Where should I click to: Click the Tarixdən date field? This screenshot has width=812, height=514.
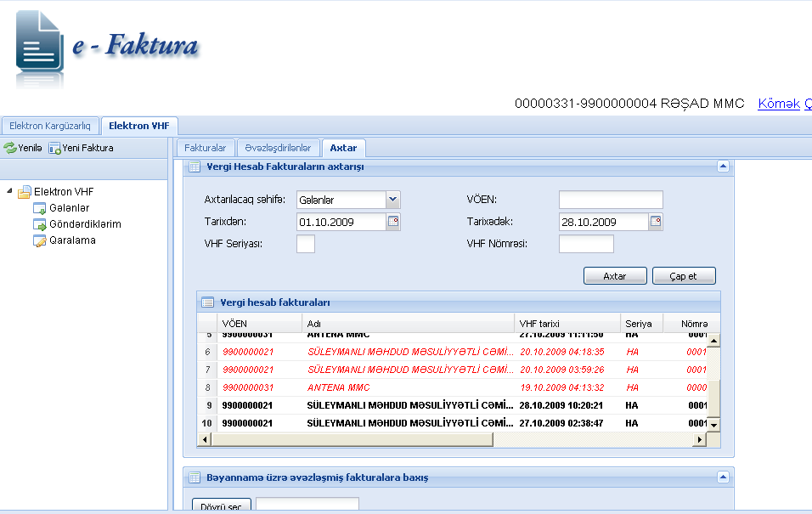coord(341,222)
